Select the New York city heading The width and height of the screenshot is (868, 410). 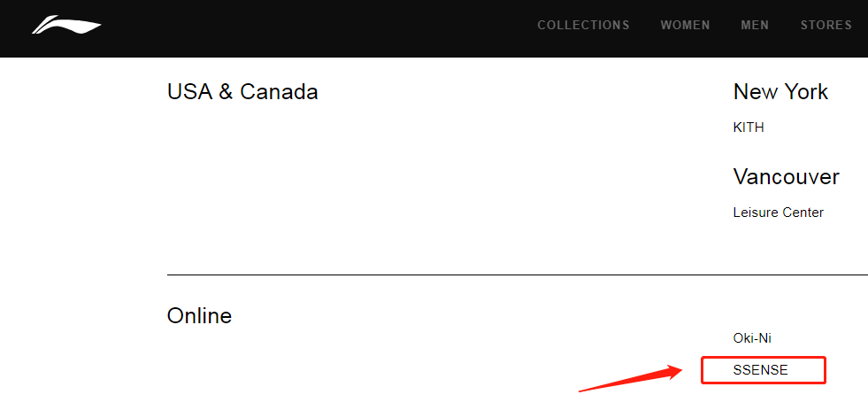pyautogui.click(x=780, y=92)
